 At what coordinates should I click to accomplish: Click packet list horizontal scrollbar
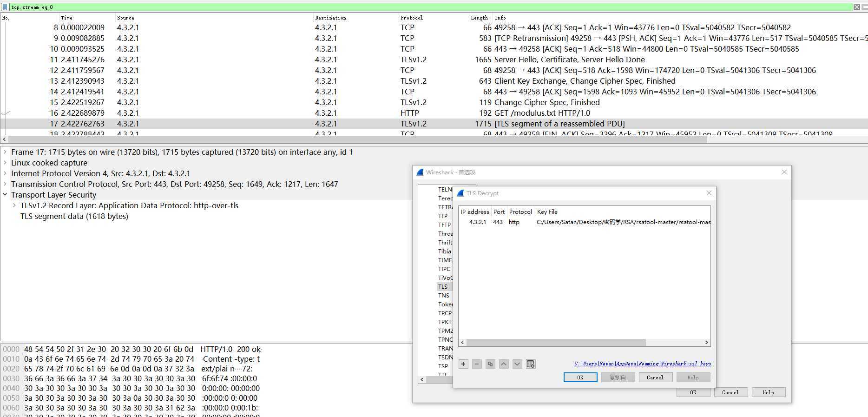click(x=358, y=139)
